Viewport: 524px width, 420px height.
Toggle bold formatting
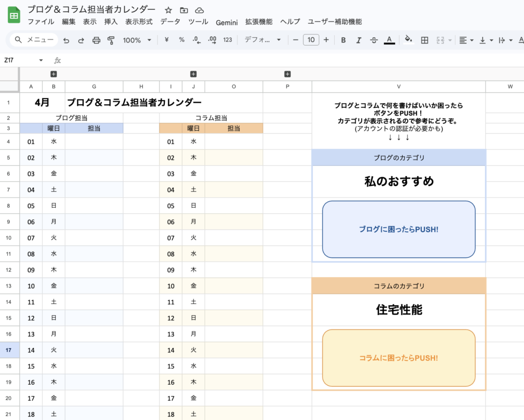point(343,40)
